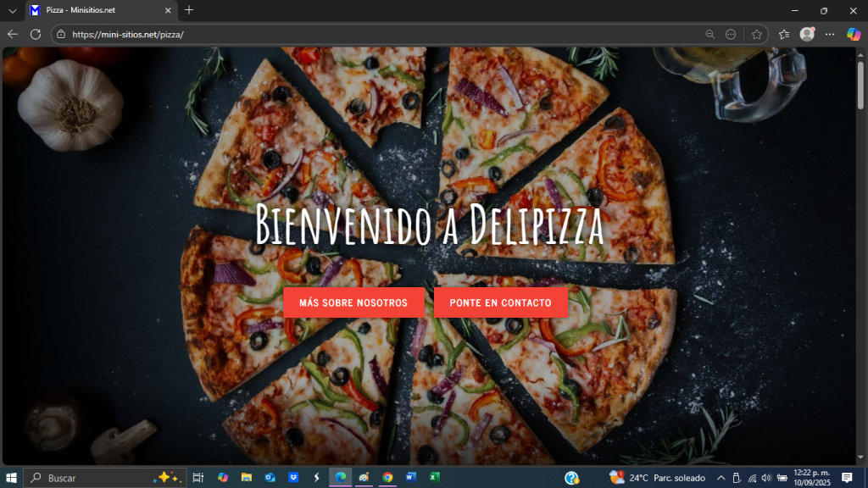Open the Favorites list icon in toolbar

pyautogui.click(x=784, y=34)
